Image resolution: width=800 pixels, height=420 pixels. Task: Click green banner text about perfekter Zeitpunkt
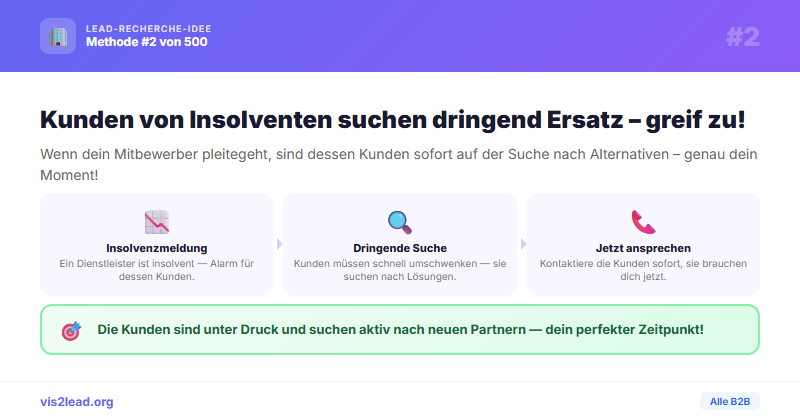401,330
